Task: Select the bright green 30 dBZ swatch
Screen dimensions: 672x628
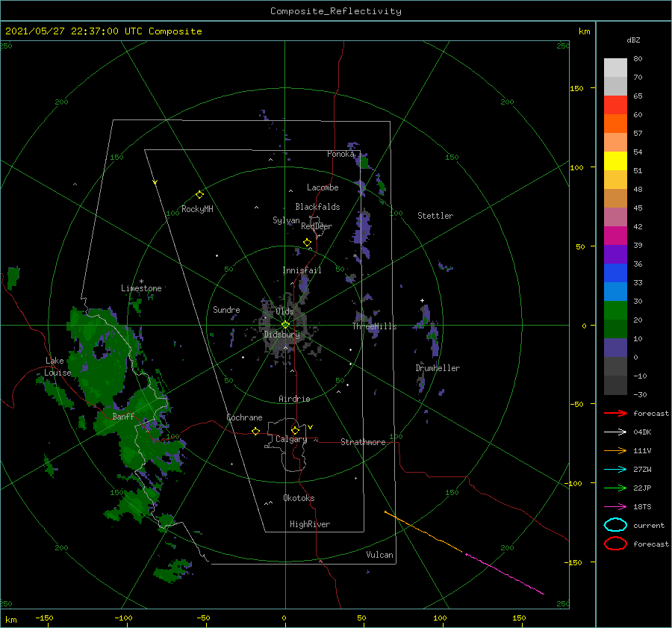Action: pos(615,311)
